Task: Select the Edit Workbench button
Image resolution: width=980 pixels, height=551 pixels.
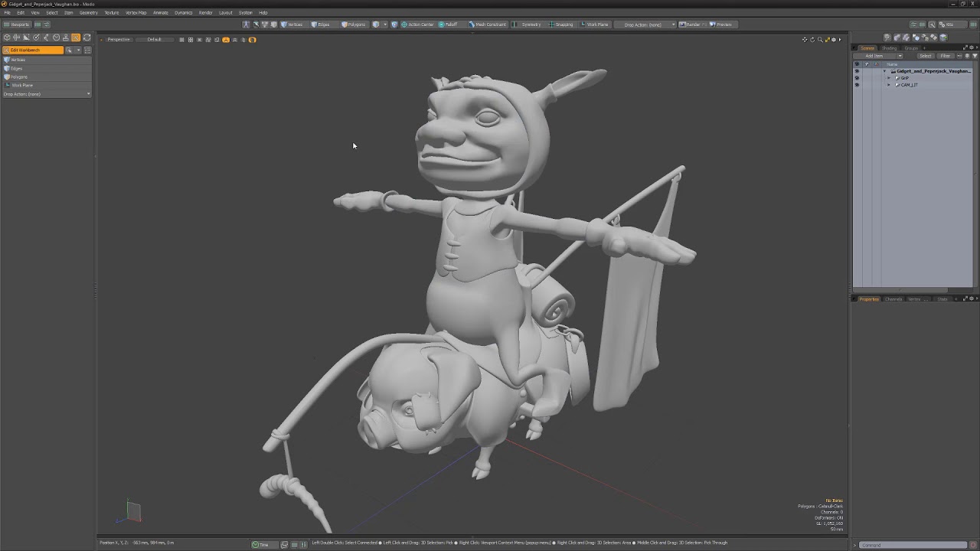Action: [x=33, y=51]
